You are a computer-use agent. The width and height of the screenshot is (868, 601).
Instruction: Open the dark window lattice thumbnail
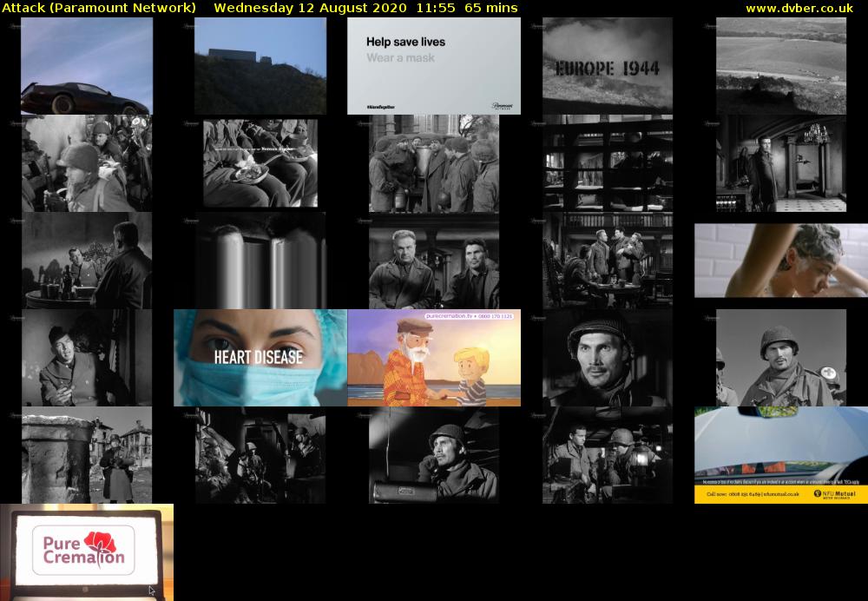(x=608, y=163)
